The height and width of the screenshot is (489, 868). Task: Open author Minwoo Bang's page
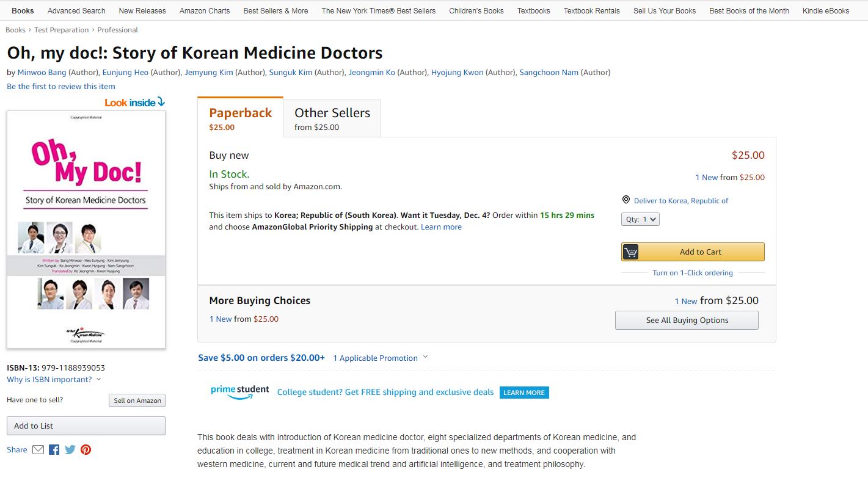pos(42,73)
